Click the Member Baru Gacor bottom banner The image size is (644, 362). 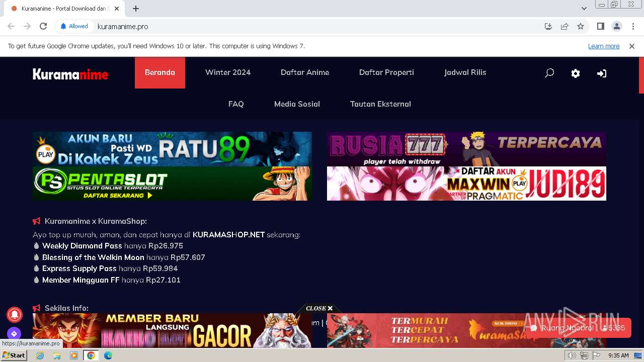click(172, 330)
